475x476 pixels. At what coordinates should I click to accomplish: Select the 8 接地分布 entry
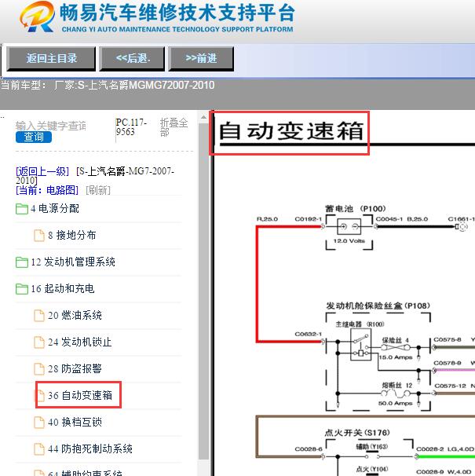coord(72,236)
